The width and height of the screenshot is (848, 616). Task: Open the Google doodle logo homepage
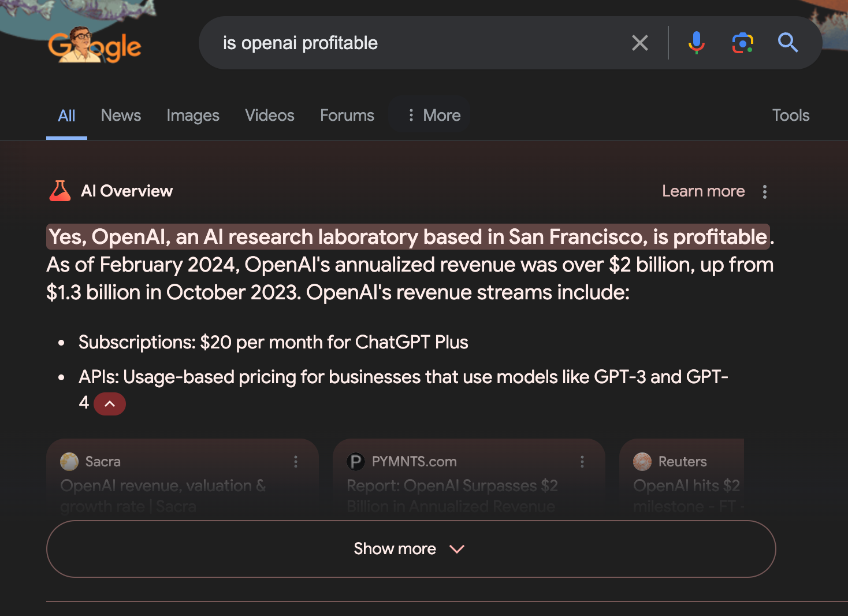point(95,45)
